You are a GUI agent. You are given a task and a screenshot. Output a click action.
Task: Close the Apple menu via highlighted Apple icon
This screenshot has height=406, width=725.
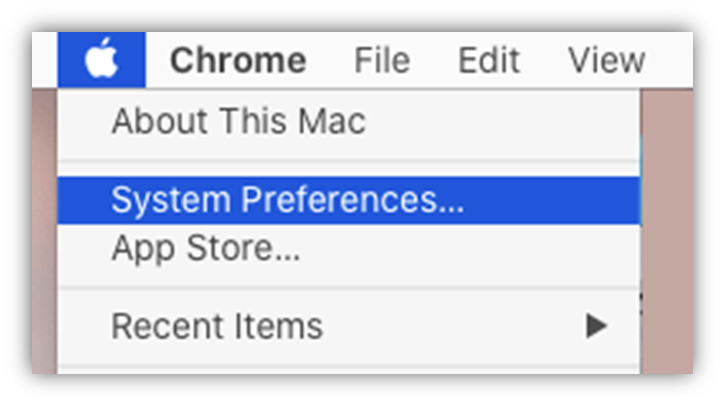tap(101, 59)
